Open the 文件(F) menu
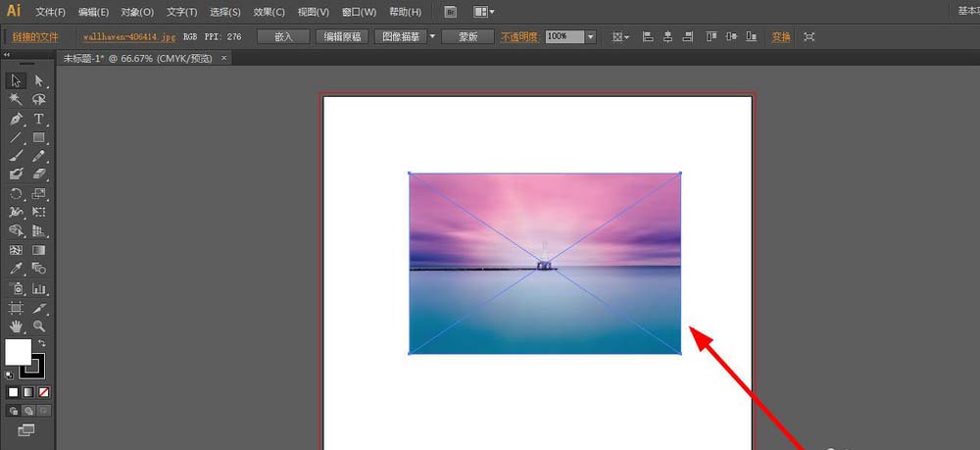The image size is (980, 450). coord(50,12)
